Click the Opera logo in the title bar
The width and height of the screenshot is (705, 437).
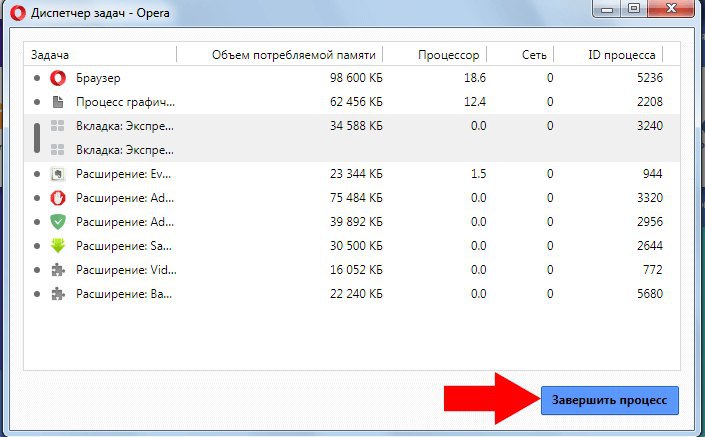[x=18, y=13]
